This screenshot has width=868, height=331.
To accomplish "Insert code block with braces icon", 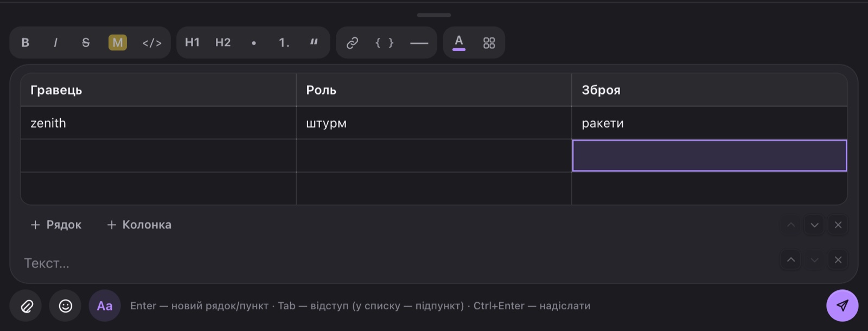I will pyautogui.click(x=384, y=42).
